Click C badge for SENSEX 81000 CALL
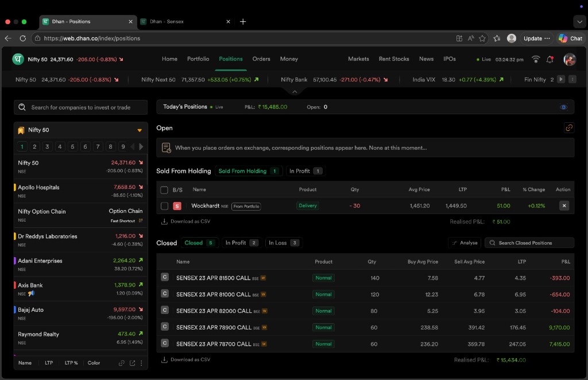 164,294
